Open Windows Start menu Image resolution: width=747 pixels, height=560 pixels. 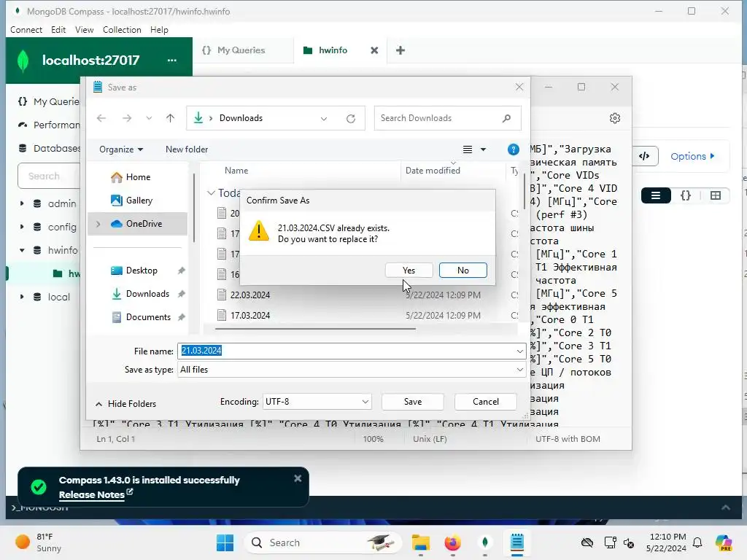225,542
